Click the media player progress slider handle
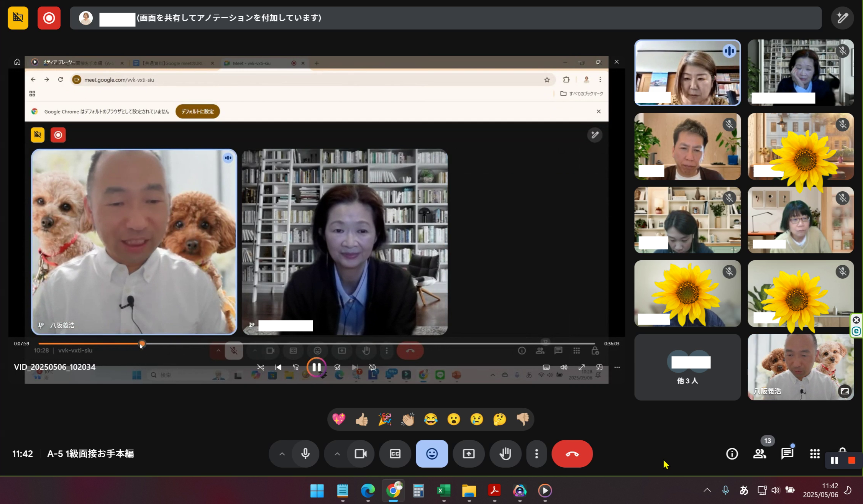Image resolution: width=863 pixels, height=504 pixels. pyautogui.click(x=142, y=343)
